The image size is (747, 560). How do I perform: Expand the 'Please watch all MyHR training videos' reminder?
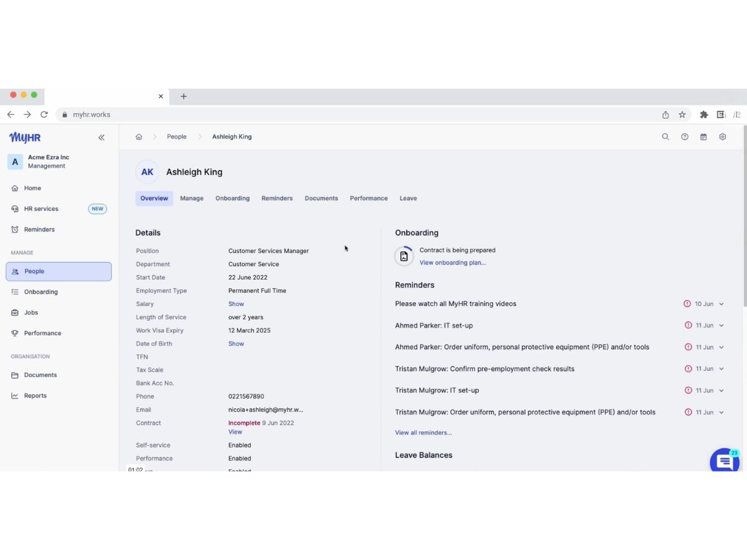click(721, 304)
